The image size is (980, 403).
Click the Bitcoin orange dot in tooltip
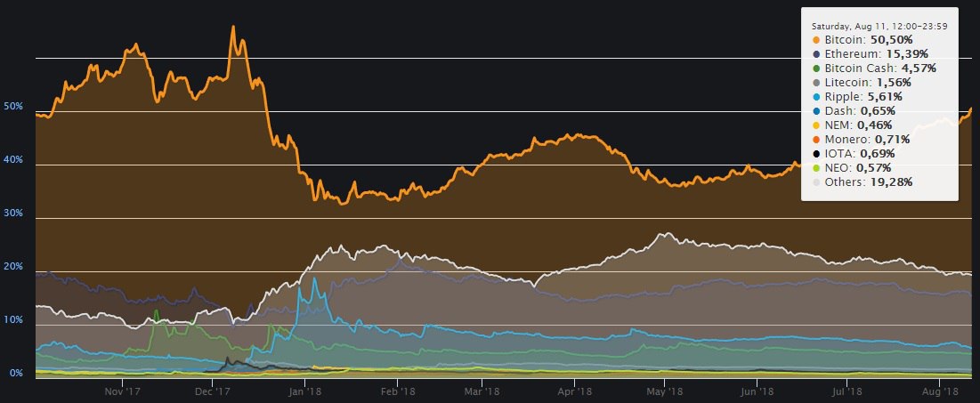pyautogui.click(x=816, y=40)
